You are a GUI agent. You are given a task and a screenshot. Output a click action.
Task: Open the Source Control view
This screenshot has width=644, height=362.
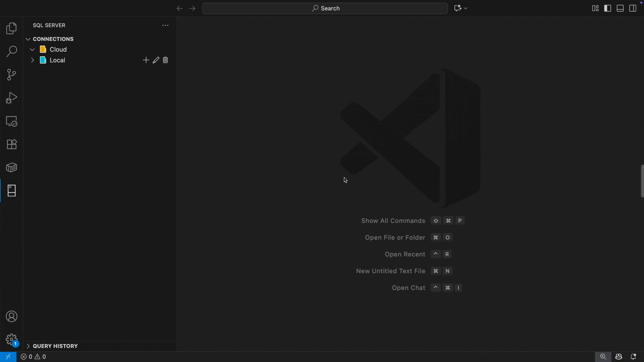point(11,74)
